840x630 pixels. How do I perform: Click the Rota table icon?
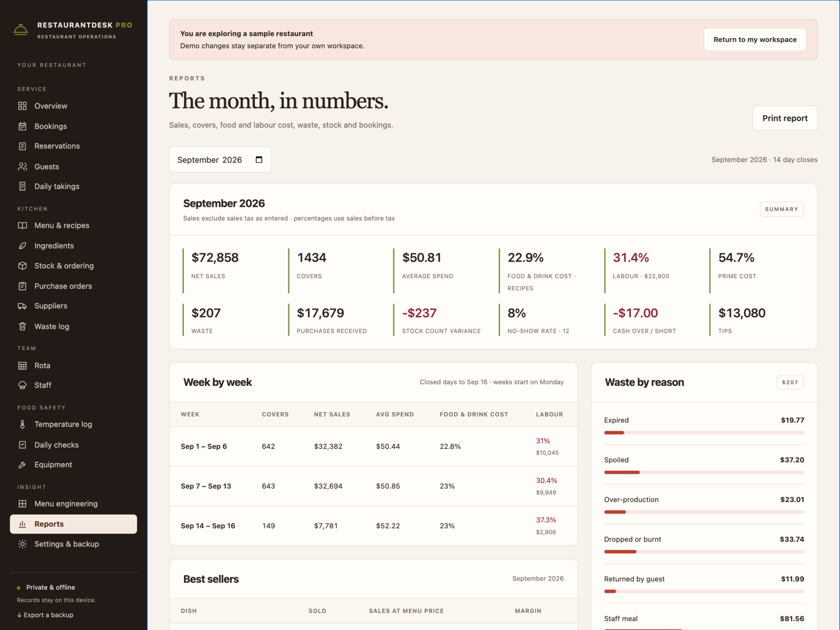point(22,365)
